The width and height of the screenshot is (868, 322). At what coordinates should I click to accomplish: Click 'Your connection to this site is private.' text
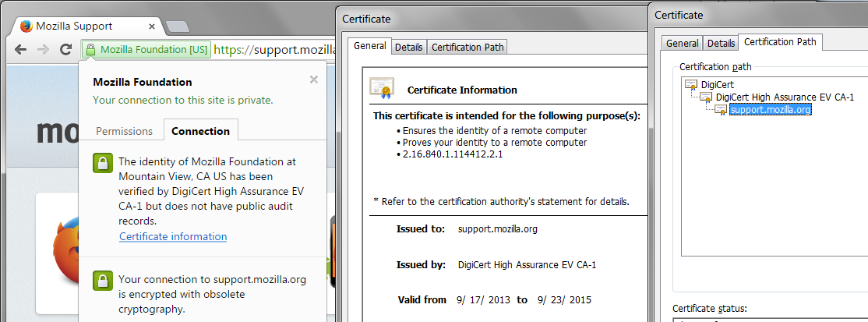[182, 101]
